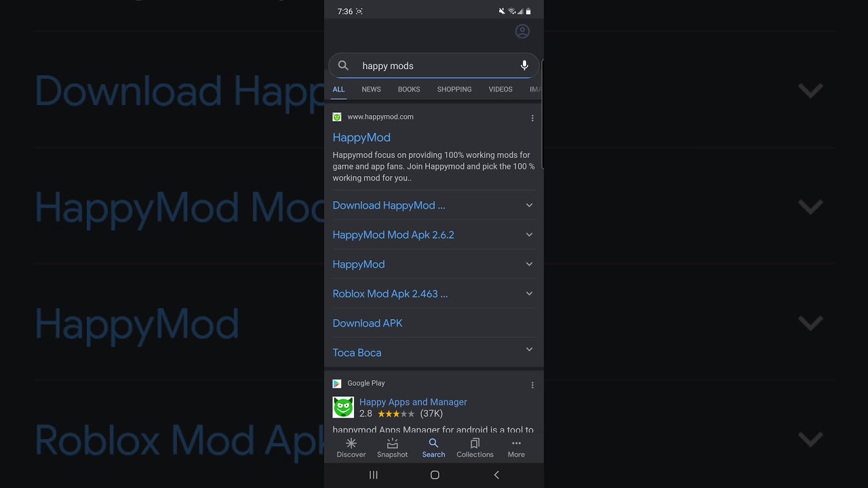Click the page scrollbar at right edge
This screenshot has width=868, height=488.
[x=542, y=115]
